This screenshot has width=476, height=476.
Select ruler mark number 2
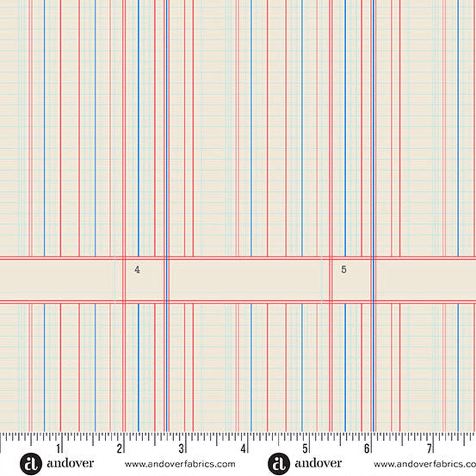(x=119, y=449)
